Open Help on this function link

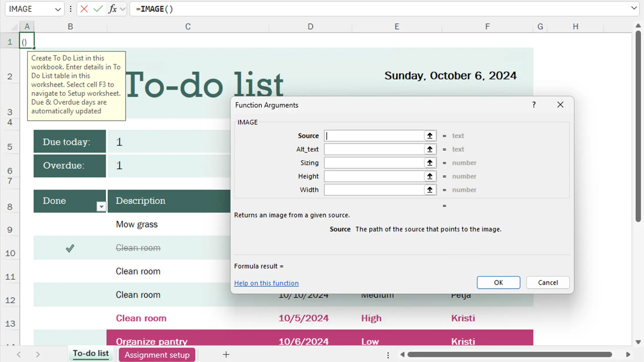[x=266, y=283]
